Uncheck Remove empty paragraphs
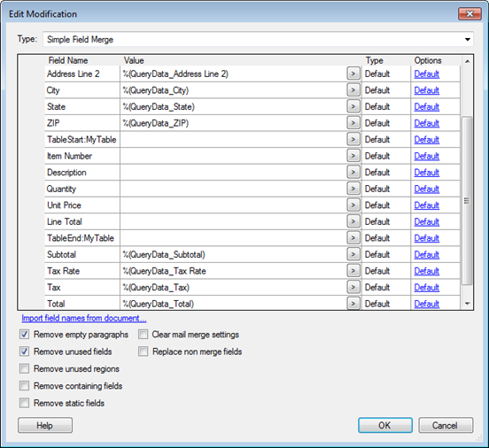Image resolution: width=489 pixels, height=448 pixels. pos(24,335)
